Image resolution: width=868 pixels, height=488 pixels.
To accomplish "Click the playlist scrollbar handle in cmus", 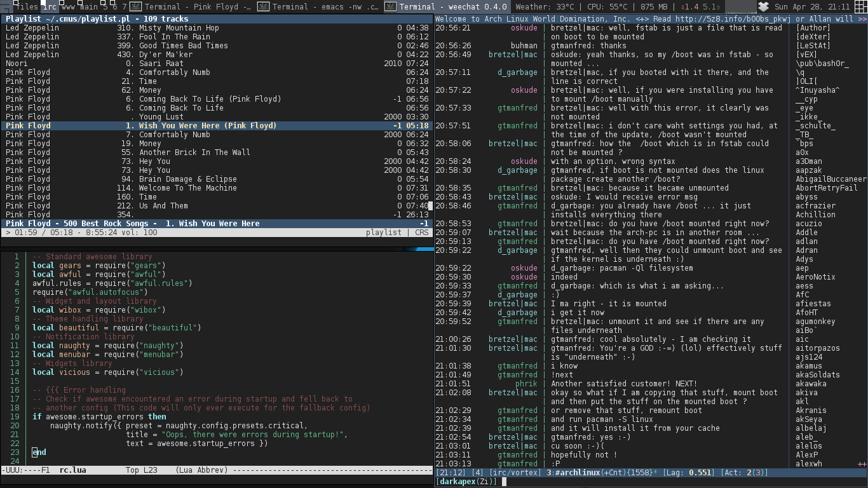I will click(430, 206).
